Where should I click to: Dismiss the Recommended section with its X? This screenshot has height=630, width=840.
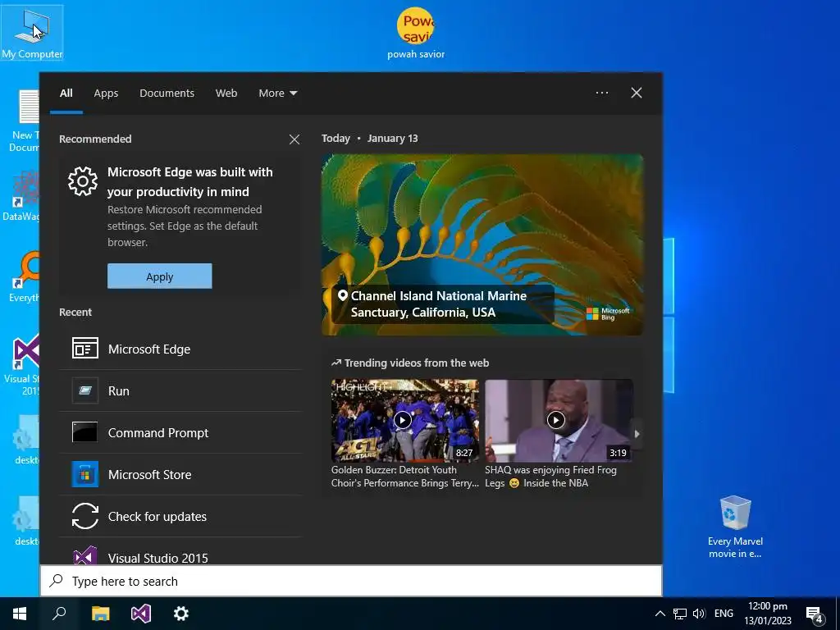click(294, 139)
